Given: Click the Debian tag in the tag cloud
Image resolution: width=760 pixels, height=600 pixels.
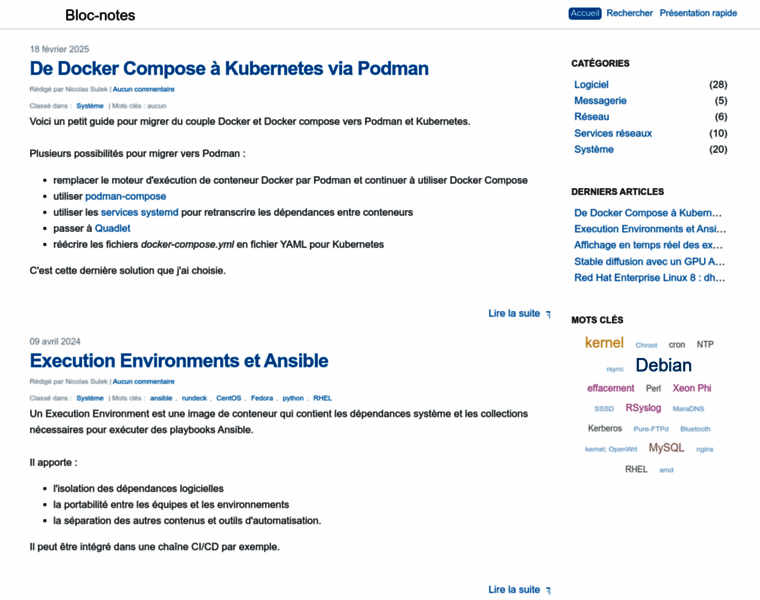Looking at the screenshot, I should pos(663,365).
